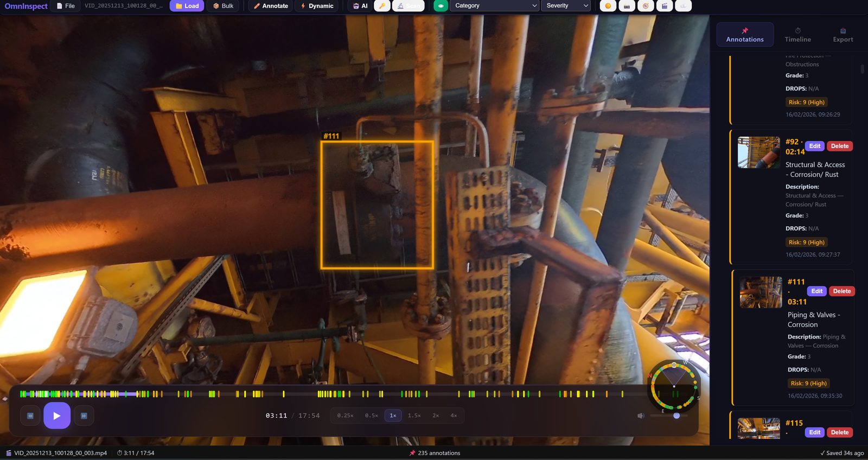Switch to the Annotations tab
The height and width of the screenshot is (460, 868).
(x=745, y=35)
